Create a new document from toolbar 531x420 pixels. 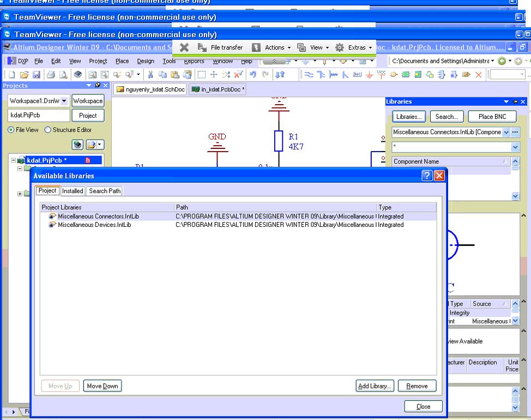point(12,75)
